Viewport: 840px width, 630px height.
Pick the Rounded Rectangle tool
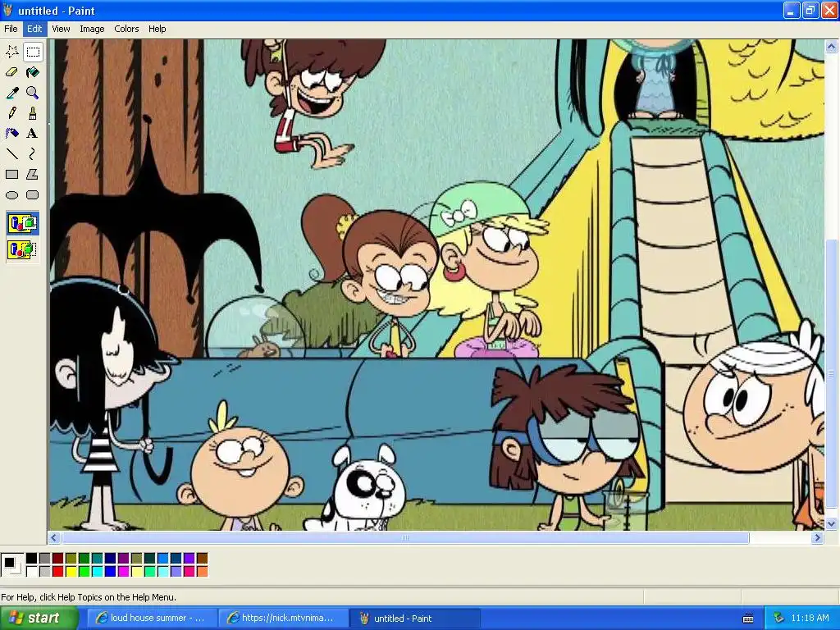coord(33,195)
